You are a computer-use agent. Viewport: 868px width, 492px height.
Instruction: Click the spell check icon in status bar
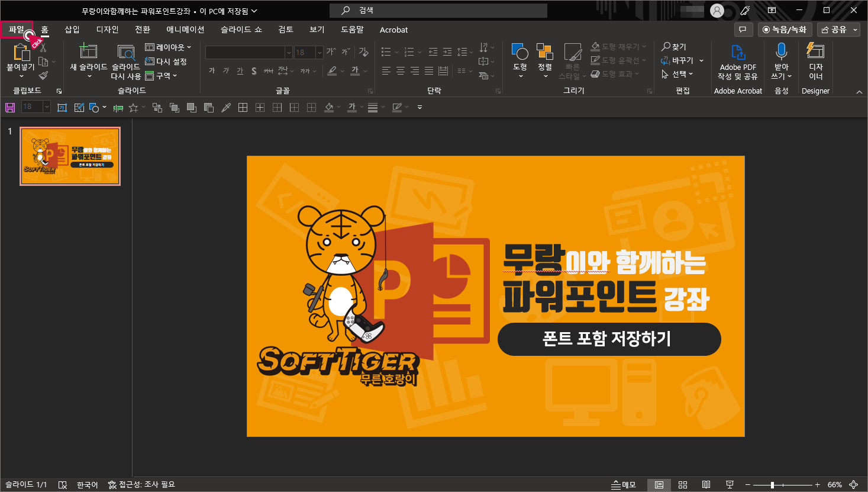[63, 485]
